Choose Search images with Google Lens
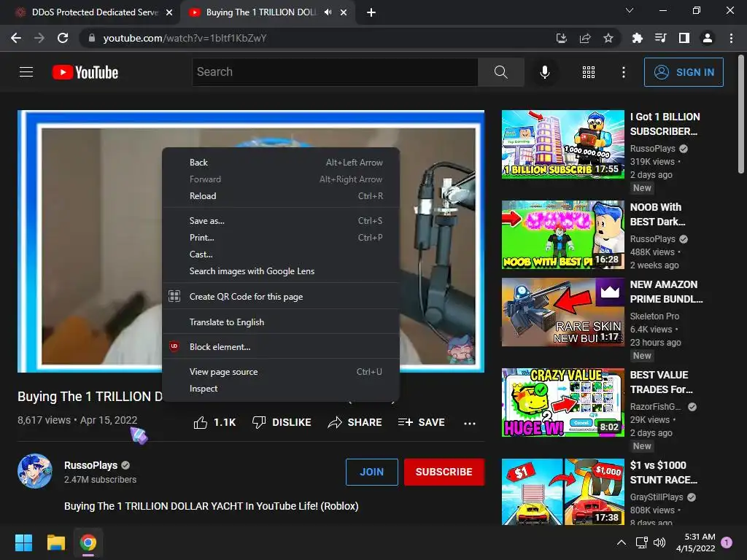This screenshot has height=560, width=747. coord(281,271)
